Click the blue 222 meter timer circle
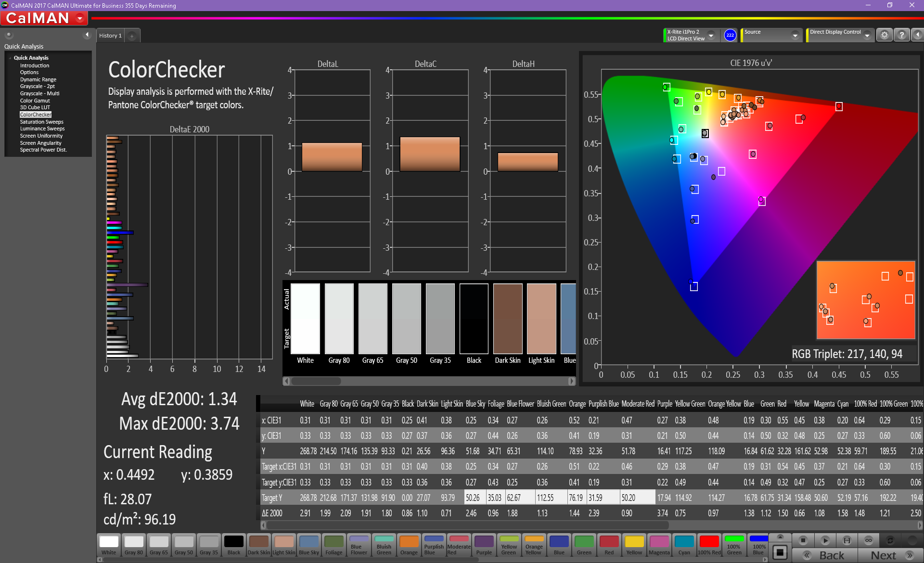Image resolution: width=924 pixels, height=563 pixels. (x=730, y=35)
